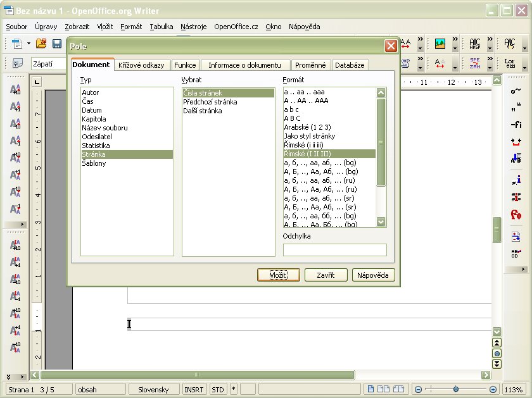Image resolution: width=532 pixels, height=398 pixels.
Task: Switch to two-page side-by-side view layout
Action: click(x=383, y=389)
